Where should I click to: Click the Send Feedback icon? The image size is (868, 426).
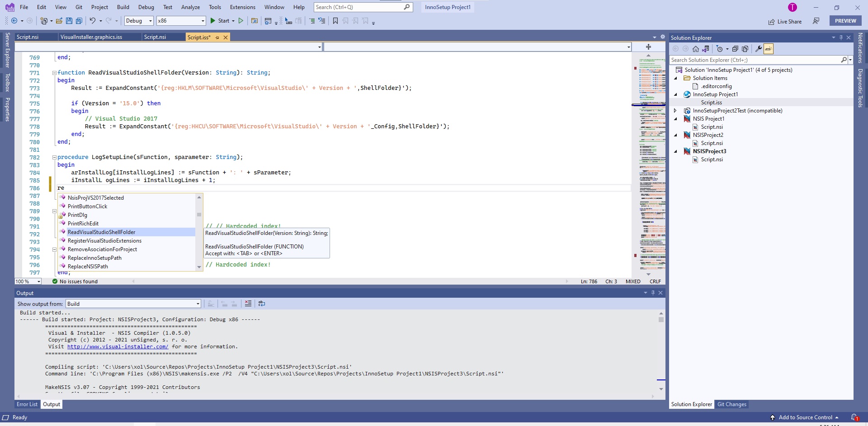coord(816,21)
